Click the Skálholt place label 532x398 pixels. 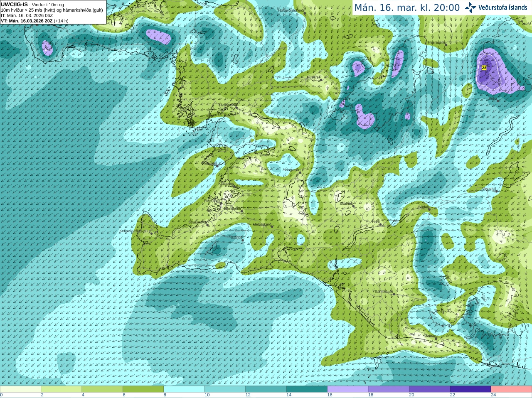(x=346, y=204)
